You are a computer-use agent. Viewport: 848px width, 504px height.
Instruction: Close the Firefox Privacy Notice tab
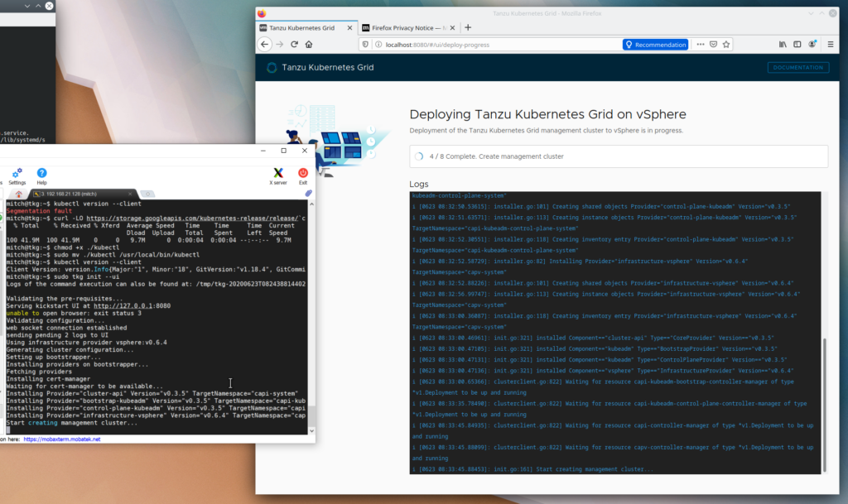pos(453,27)
